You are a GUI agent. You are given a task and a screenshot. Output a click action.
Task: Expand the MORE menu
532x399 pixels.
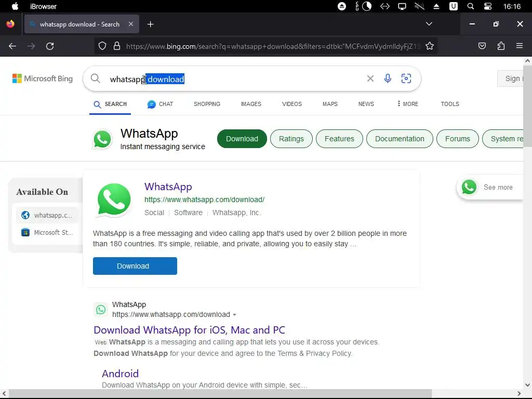(x=407, y=104)
